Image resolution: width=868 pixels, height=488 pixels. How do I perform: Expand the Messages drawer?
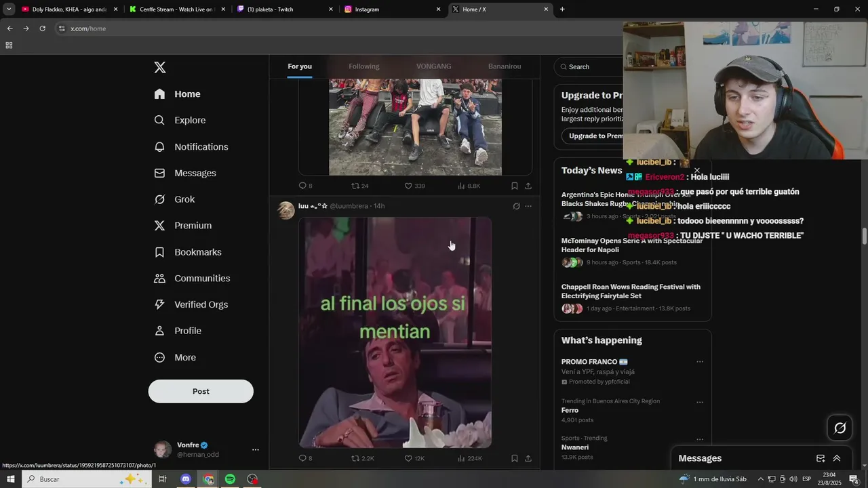click(x=837, y=458)
